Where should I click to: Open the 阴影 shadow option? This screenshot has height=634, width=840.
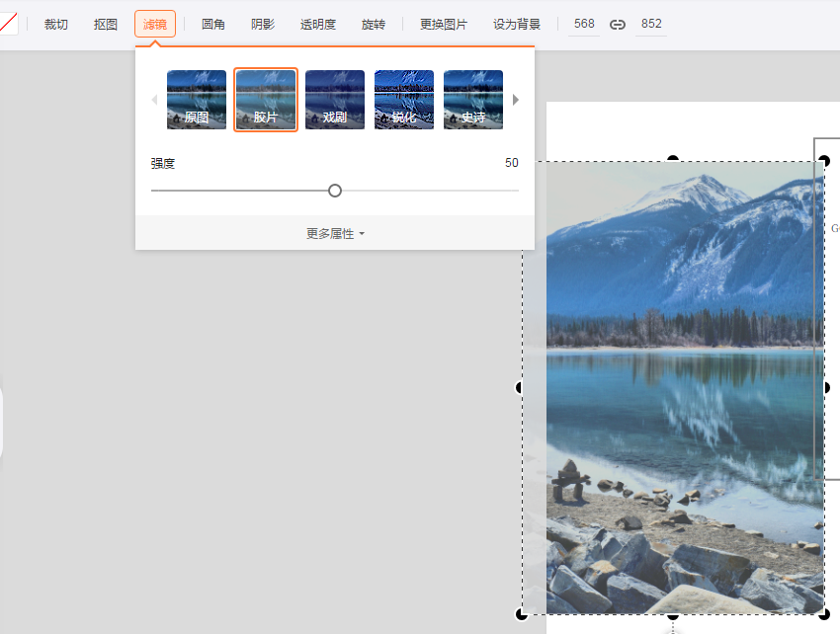point(263,24)
